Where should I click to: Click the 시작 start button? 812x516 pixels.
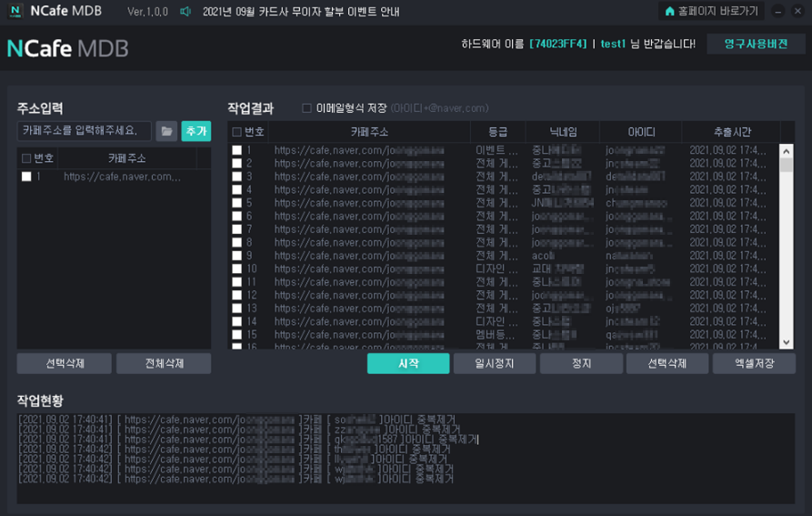tap(408, 364)
